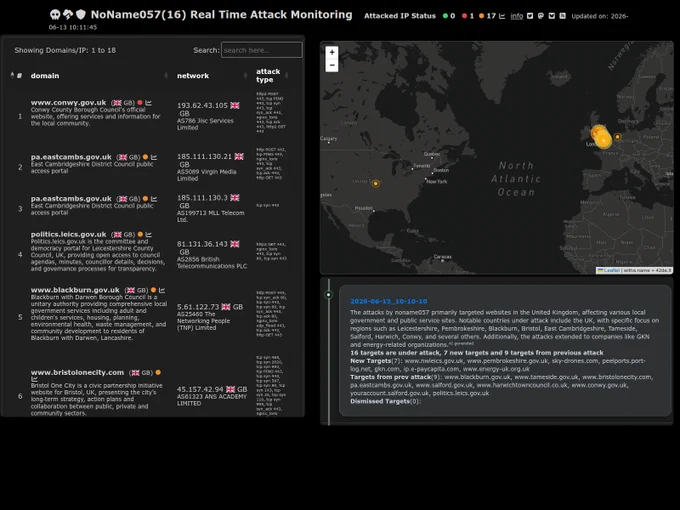Click the New Targets(7) label
The width and height of the screenshot is (680, 510).
(x=376, y=361)
